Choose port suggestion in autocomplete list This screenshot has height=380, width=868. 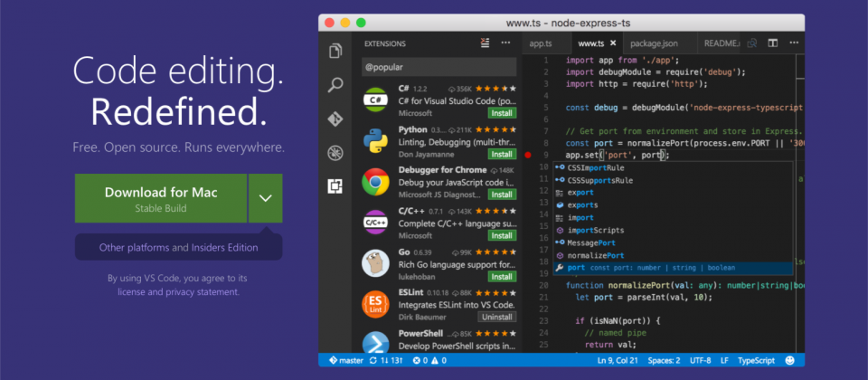(x=673, y=268)
